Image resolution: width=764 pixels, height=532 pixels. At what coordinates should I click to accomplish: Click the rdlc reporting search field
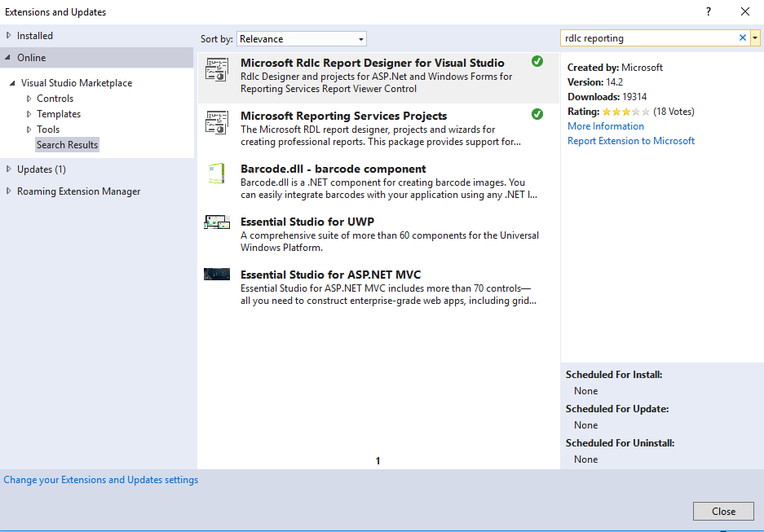point(648,38)
